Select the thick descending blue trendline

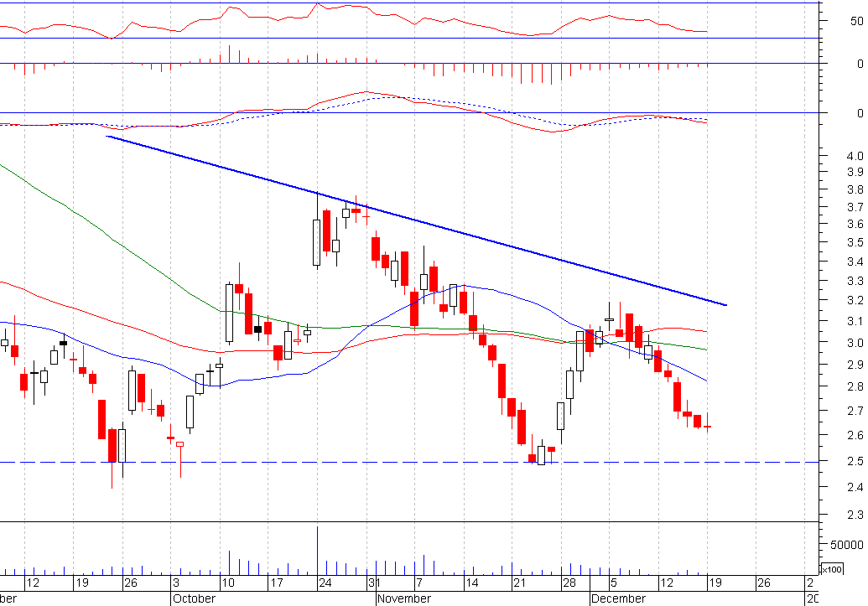coord(416,220)
